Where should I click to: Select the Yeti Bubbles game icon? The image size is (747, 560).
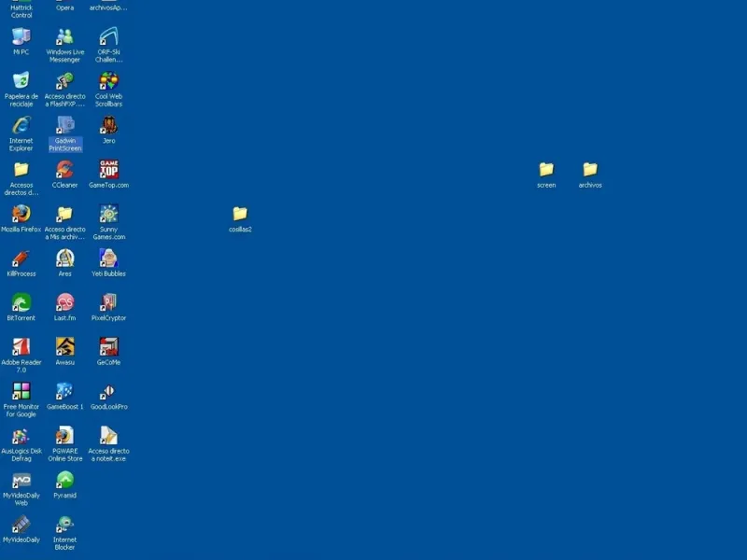[x=108, y=259]
